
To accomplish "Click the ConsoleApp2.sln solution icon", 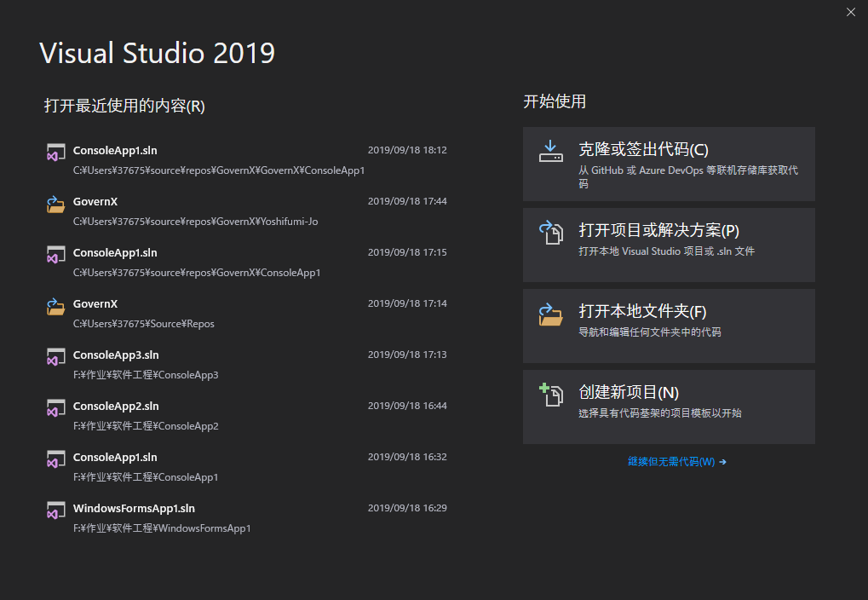I will (x=55, y=408).
